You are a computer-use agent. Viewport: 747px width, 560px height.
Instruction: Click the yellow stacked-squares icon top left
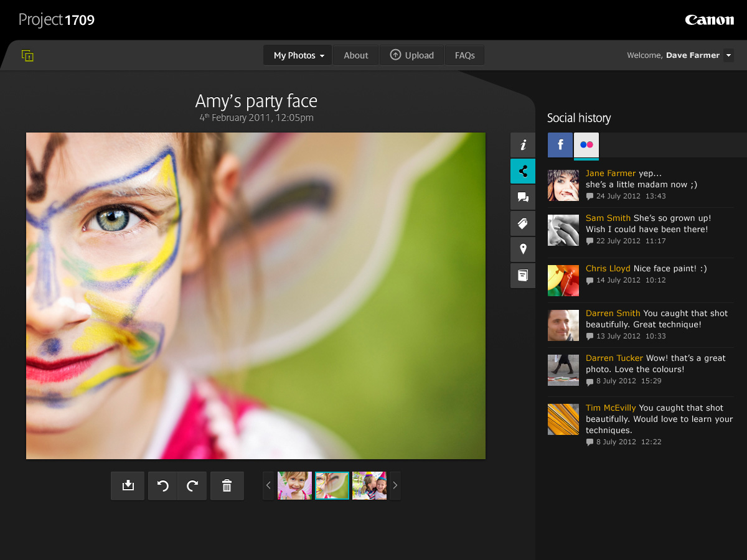click(27, 55)
